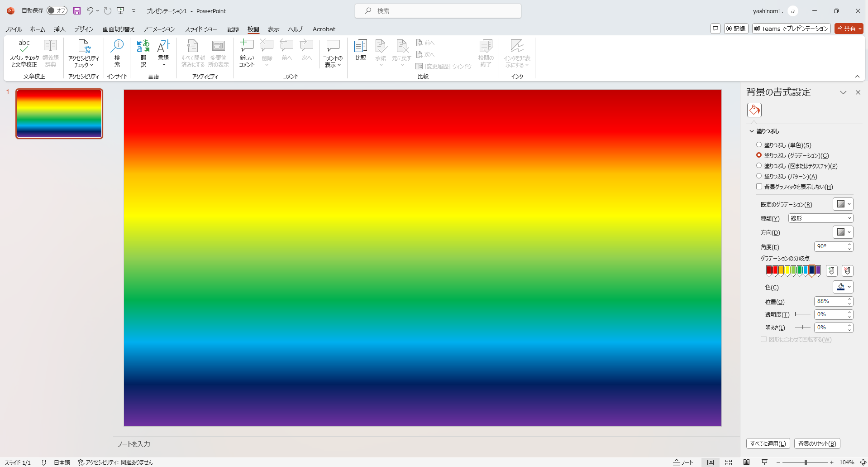The height and width of the screenshot is (467, 868).
Task: Open the 既定のグラデーション preset dropdown
Action: [843, 204]
